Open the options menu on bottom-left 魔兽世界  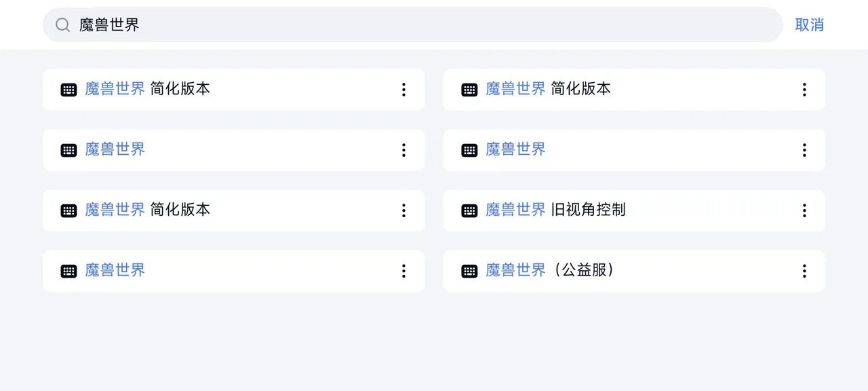[403, 270]
